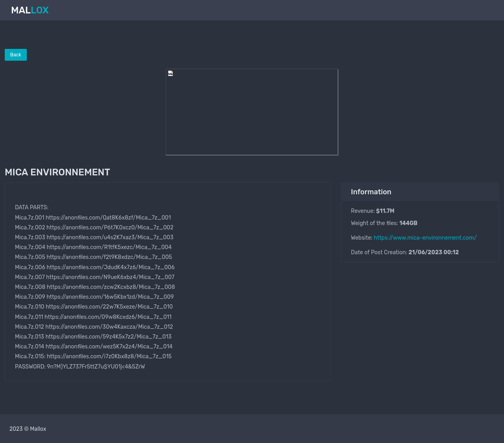This screenshot has width=504, height=443.
Task: Click the Mica.7z.008 link line
Action: coord(95,287)
